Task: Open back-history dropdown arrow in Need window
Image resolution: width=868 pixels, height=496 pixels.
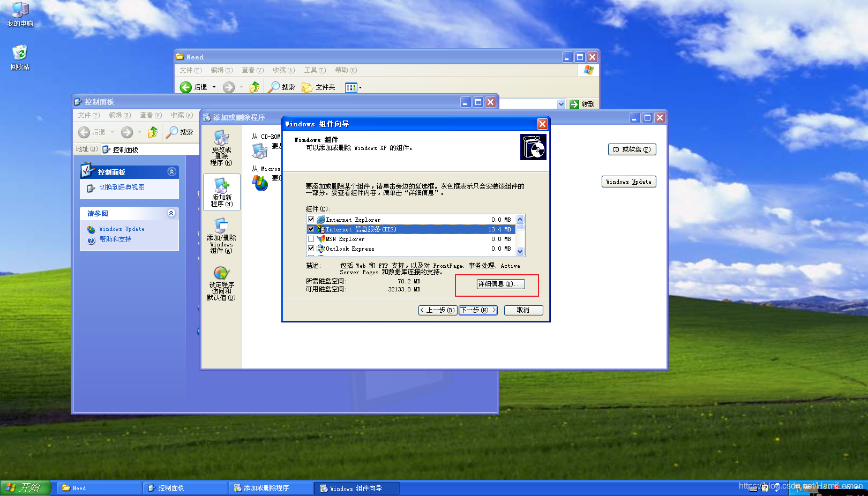Action: point(214,87)
